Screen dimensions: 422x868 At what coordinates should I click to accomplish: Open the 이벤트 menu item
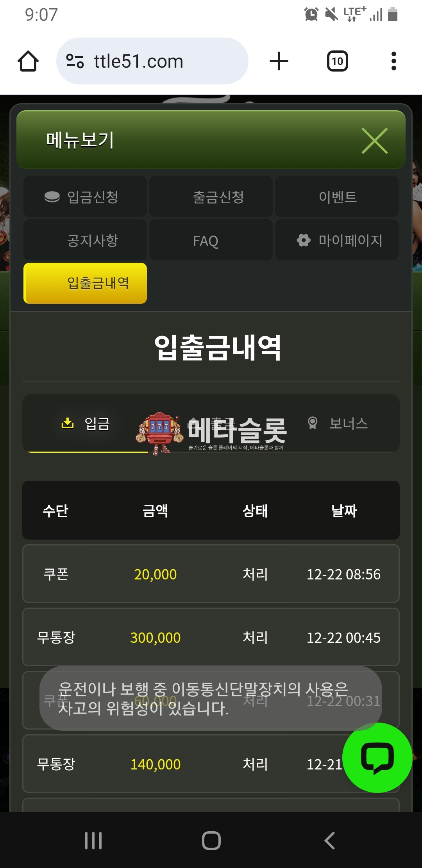337,197
